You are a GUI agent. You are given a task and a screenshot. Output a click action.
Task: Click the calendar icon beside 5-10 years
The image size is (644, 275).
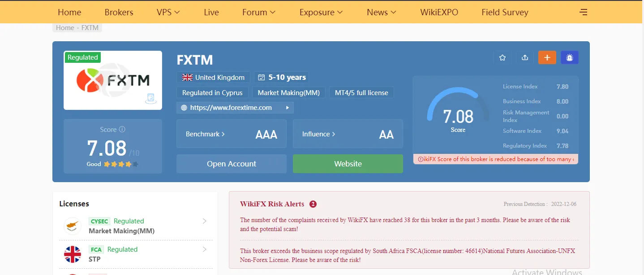pos(262,78)
